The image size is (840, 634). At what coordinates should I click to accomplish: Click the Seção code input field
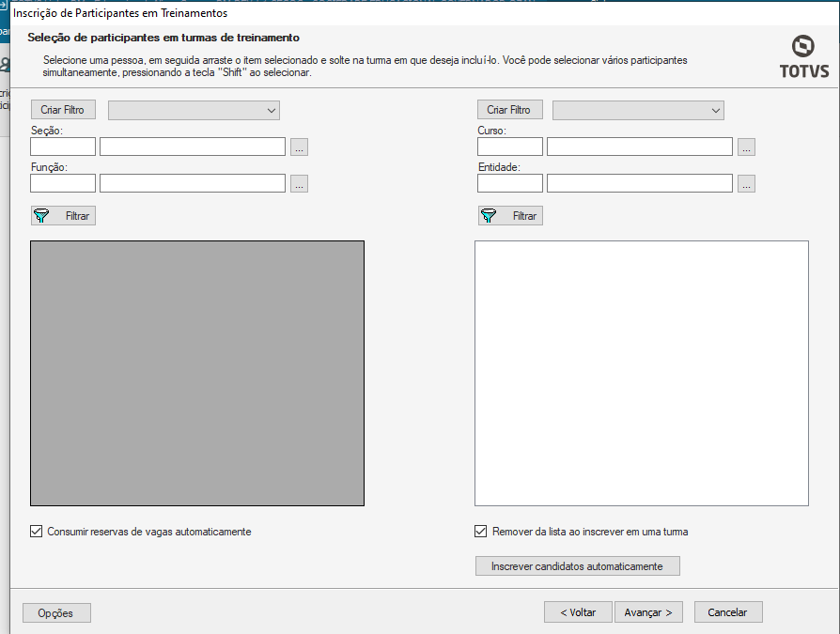pos(63,147)
